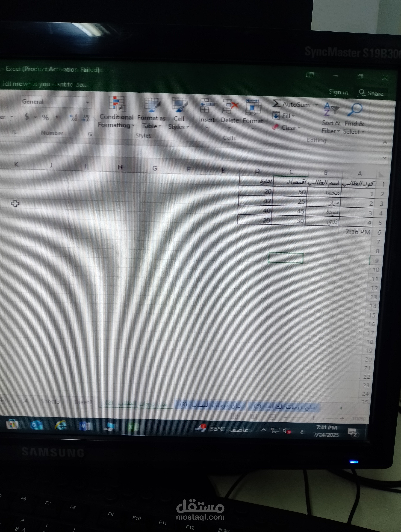401x532 pixels.
Task: Click Sign in
Action: pos(338,92)
